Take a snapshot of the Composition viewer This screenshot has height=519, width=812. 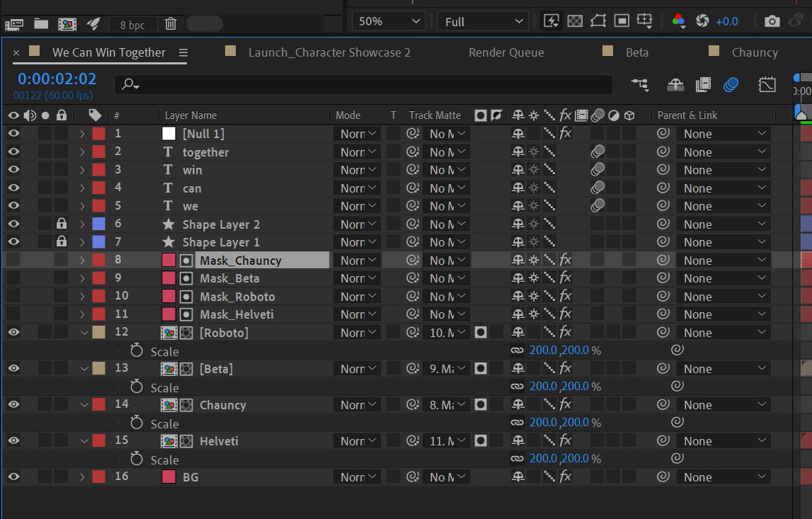click(772, 21)
